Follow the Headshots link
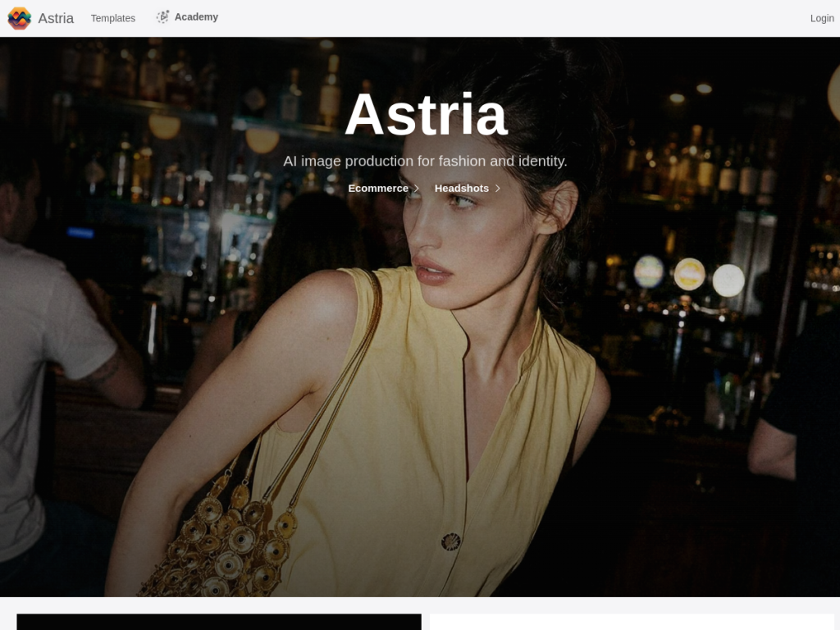 click(x=461, y=188)
